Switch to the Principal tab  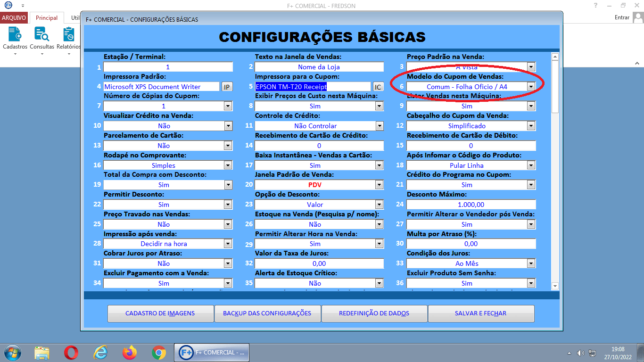47,18
